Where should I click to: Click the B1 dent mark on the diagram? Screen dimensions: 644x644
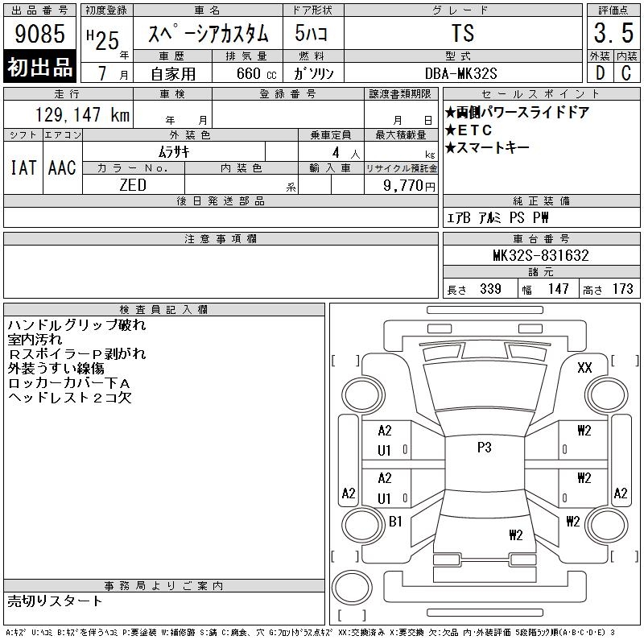pyautogui.click(x=395, y=522)
